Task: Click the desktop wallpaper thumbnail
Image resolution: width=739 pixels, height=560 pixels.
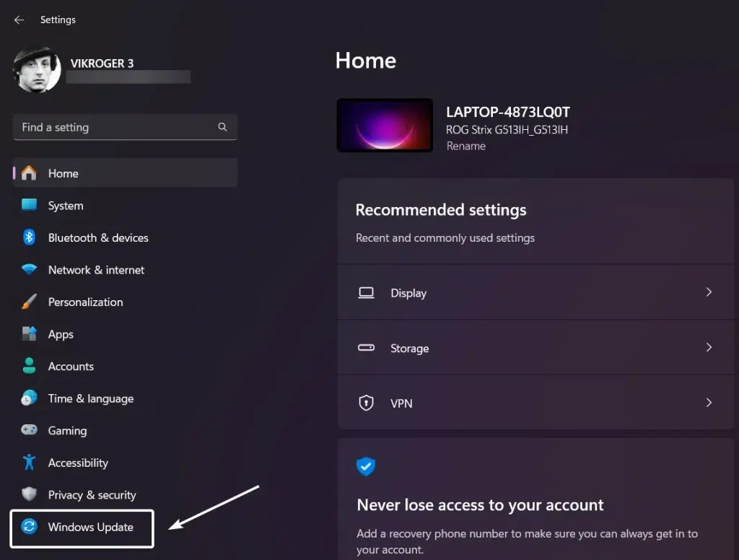Action: click(x=385, y=126)
